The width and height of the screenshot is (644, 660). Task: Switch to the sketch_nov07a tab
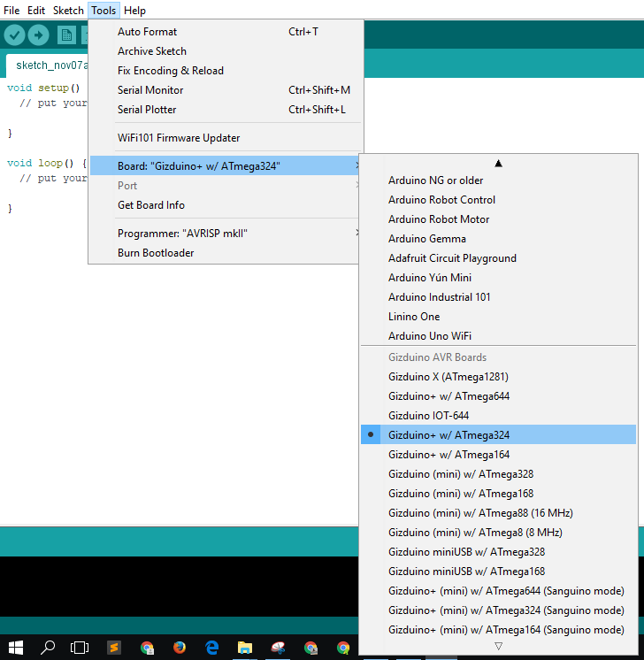(49, 65)
